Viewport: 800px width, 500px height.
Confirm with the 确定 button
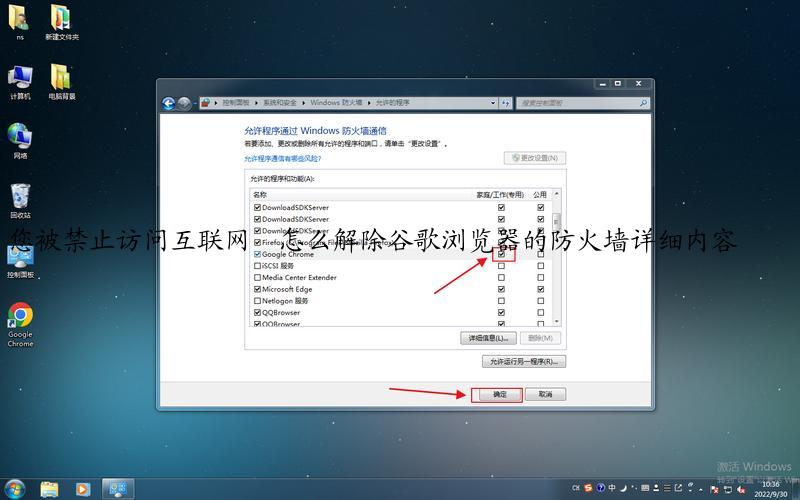499,394
